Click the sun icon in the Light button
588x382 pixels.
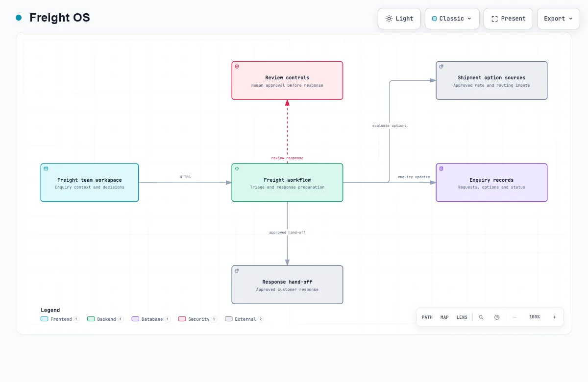(389, 19)
